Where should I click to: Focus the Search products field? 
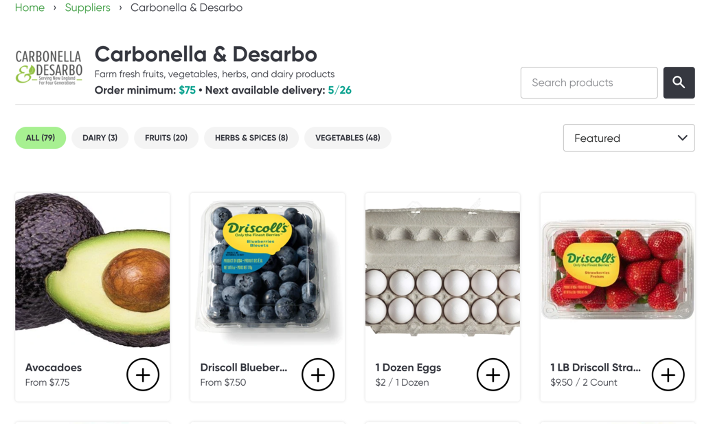click(589, 83)
